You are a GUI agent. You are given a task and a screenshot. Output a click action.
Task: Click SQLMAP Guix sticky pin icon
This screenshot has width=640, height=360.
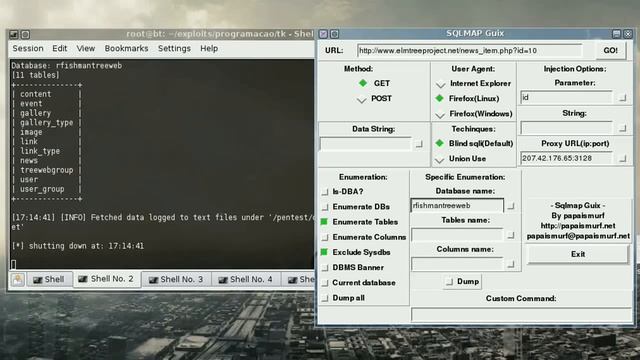point(334,34)
